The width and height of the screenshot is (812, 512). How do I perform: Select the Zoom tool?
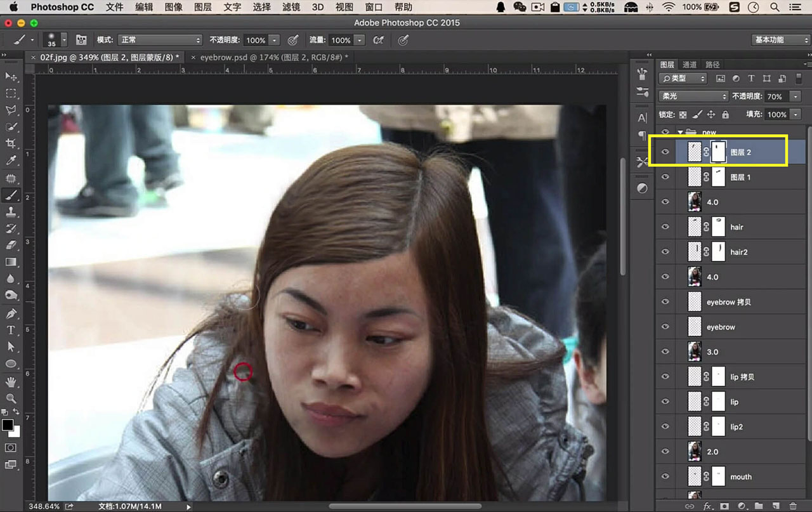coord(11,398)
